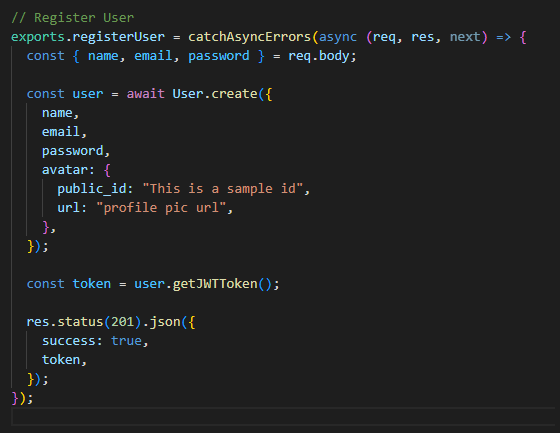Click the 'await' keyword
The width and height of the screenshot is (560, 433).
[x=146, y=94]
